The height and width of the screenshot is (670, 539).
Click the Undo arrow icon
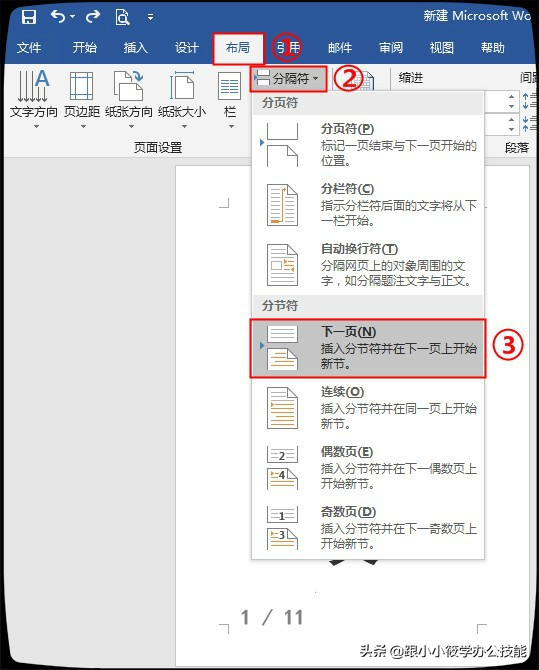(58, 17)
